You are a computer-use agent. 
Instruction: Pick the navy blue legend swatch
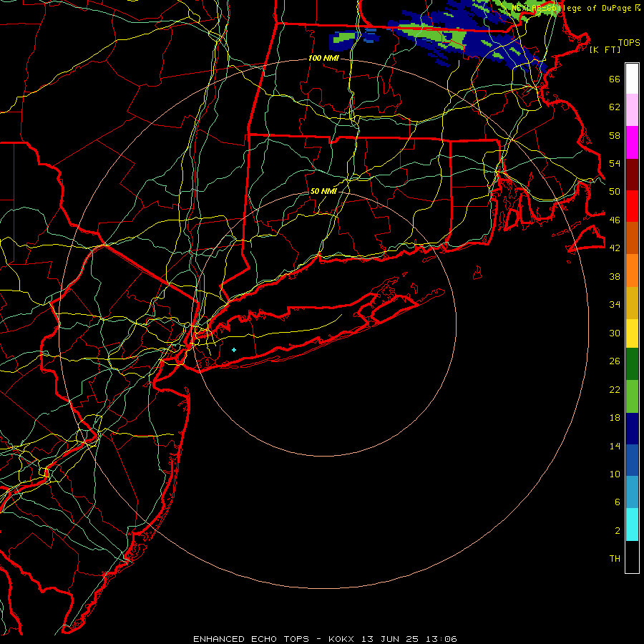coord(632,429)
